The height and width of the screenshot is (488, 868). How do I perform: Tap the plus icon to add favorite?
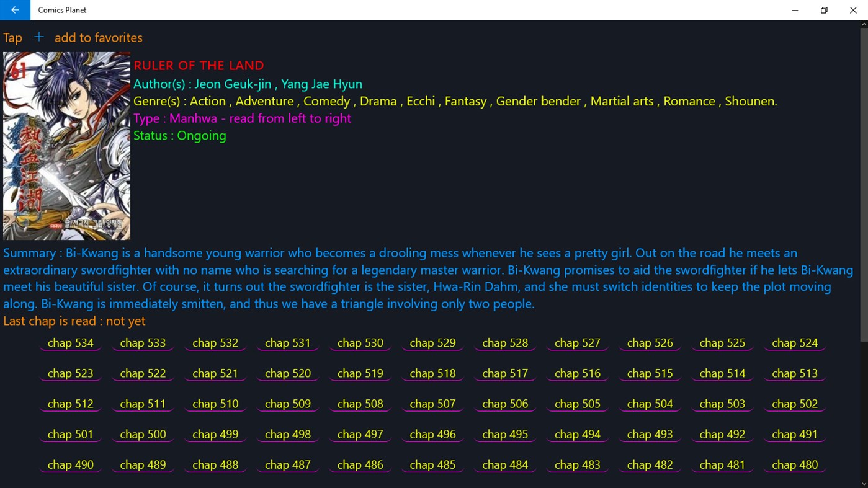coord(38,37)
